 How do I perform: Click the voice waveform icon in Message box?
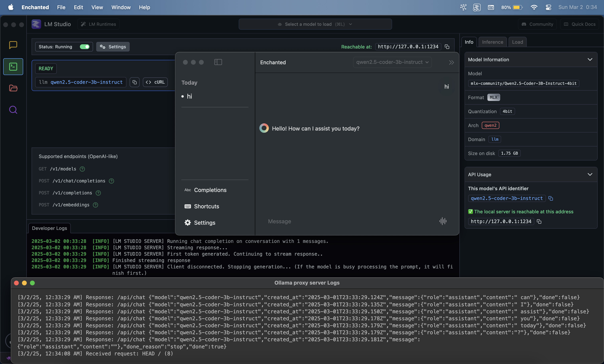coord(443,221)
